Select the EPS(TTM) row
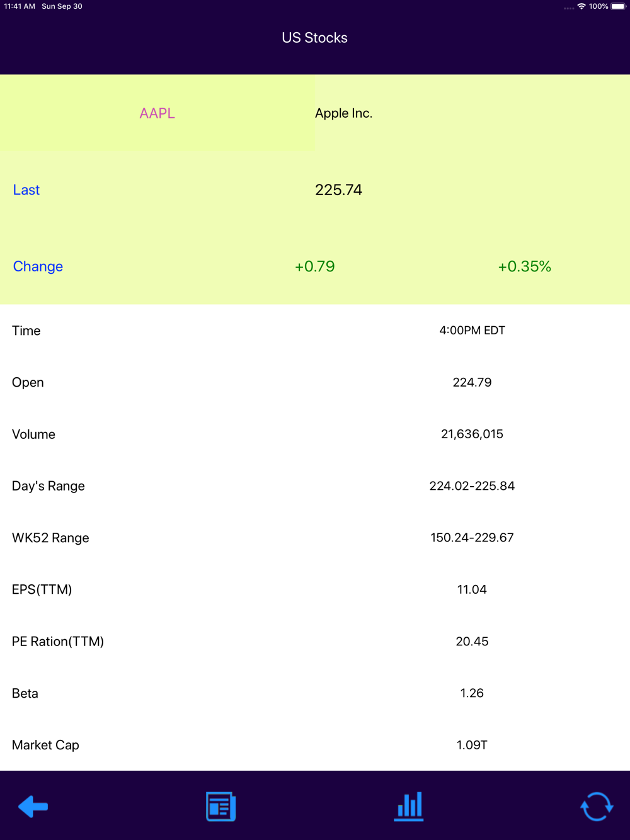The width and height of the screenshot is (630, 840). (x=315, y=589)
